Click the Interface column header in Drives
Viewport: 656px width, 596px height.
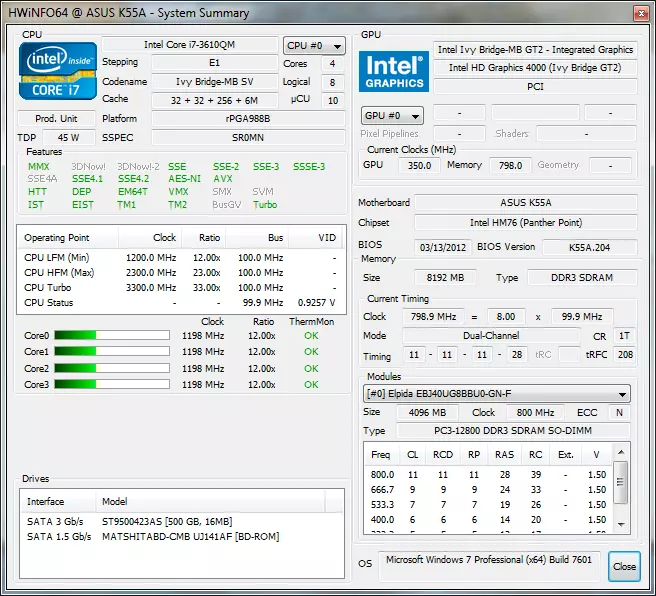click(58, 501)
